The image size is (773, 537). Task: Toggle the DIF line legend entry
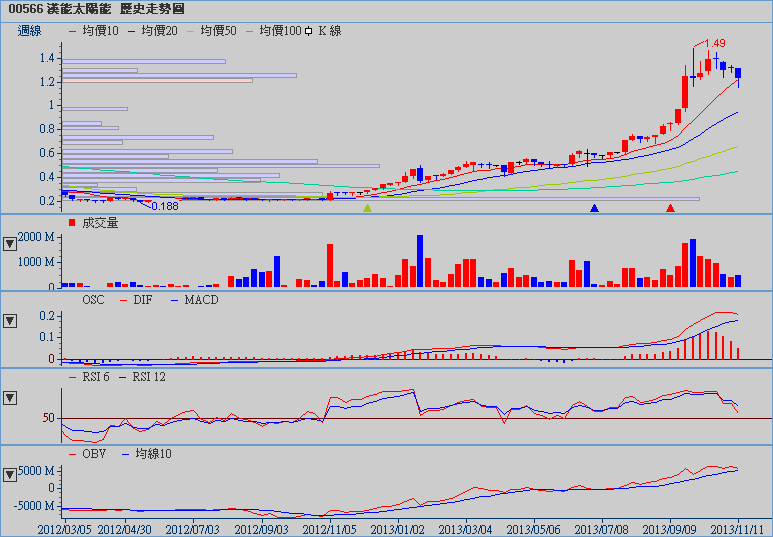pos(139,300)
